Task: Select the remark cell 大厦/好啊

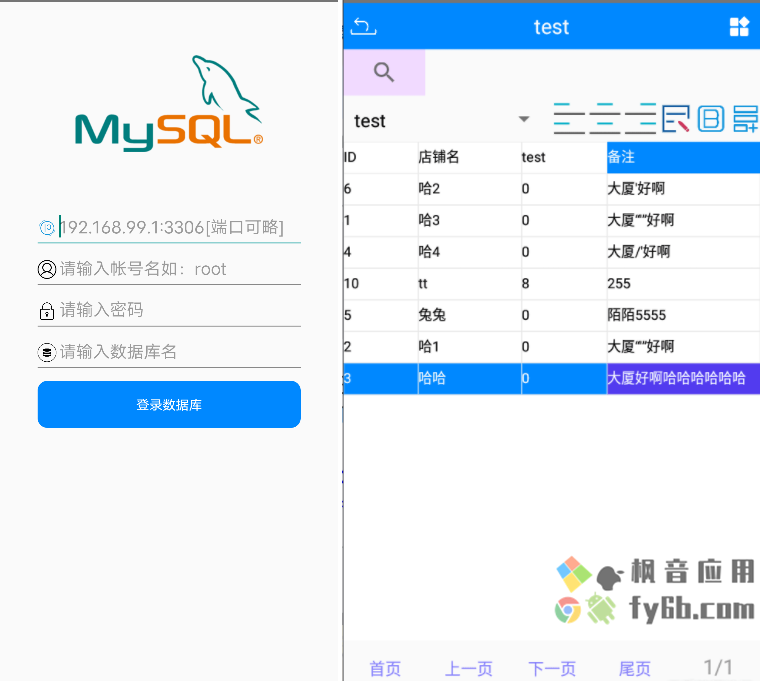Action: (683, 252)
